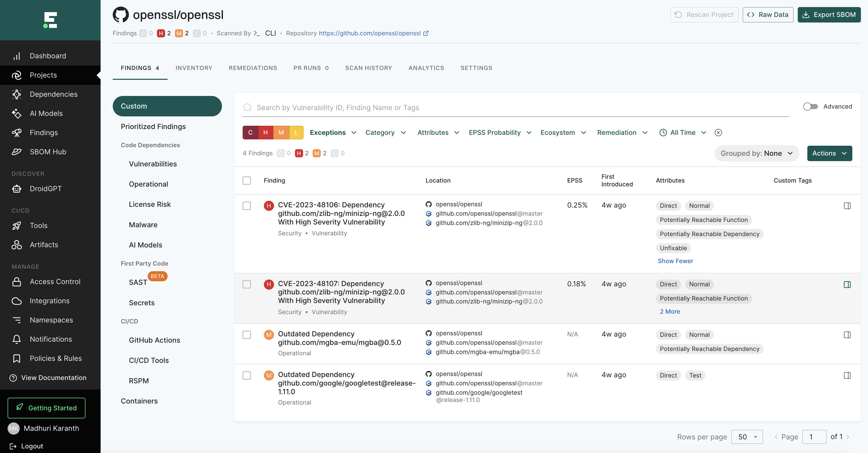
Task: Open the Findings telescope icon in the sidebar
Action: [16, 133]
